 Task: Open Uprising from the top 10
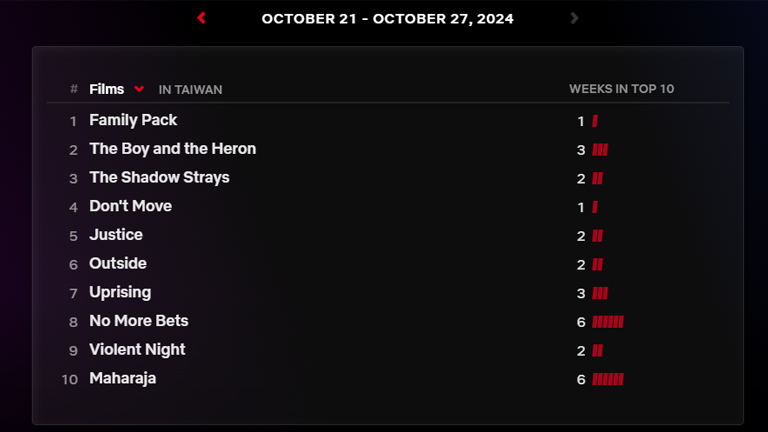click(x=120, y=292)
